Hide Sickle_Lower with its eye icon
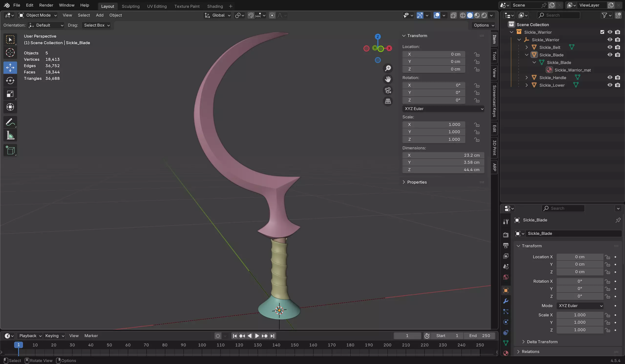625x364 pixels. (610, 85)
